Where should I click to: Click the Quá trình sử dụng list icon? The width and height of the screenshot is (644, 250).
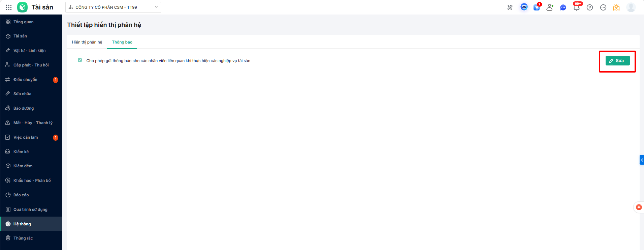[x=8, y=209]
